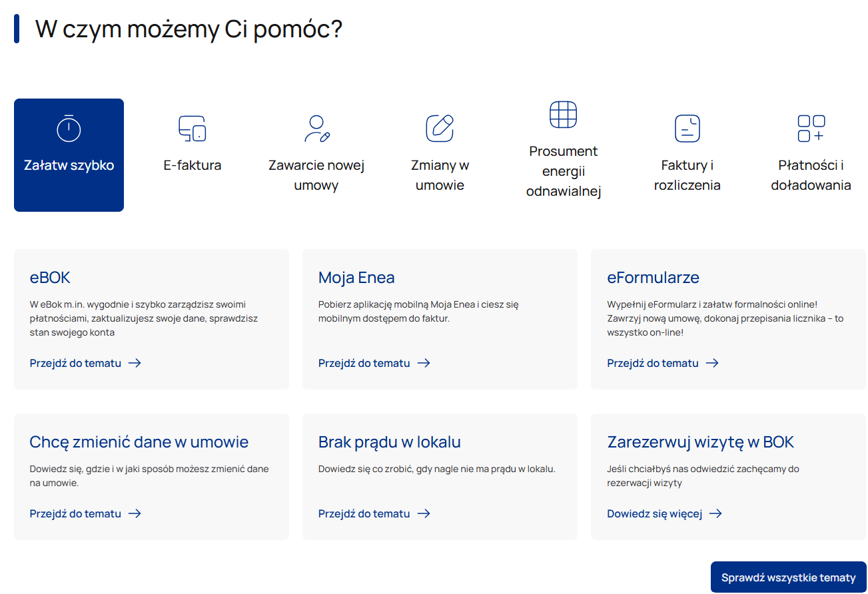Select the stopwatch icon on Załatw szybko tile
This screenshot has width=868, height=594.
[x=69, y=128]
